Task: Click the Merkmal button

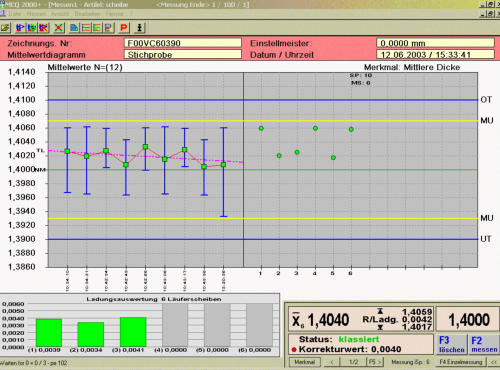Action: pyautogui.click(x=304, y=362)
